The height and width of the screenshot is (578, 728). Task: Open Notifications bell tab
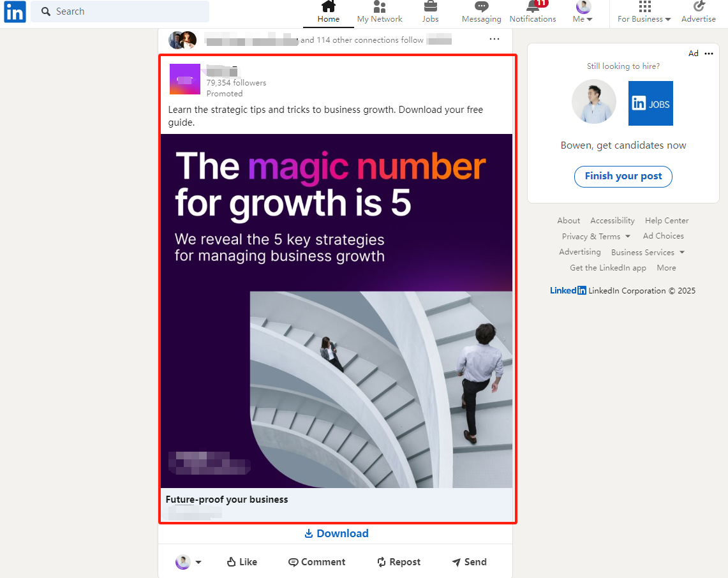pos(533,13)
